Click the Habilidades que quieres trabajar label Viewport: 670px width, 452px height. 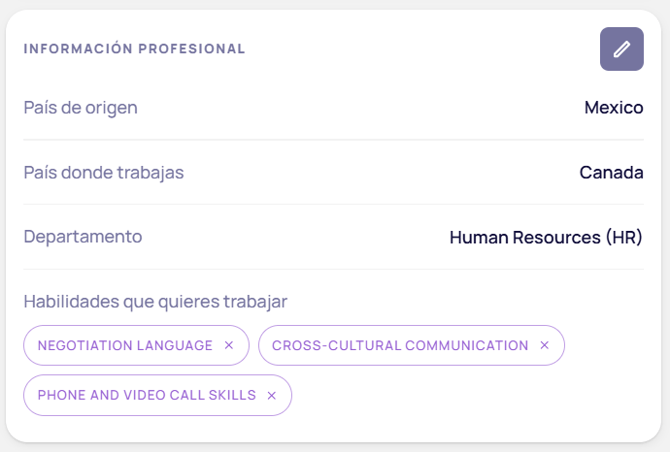pos(155,302)
